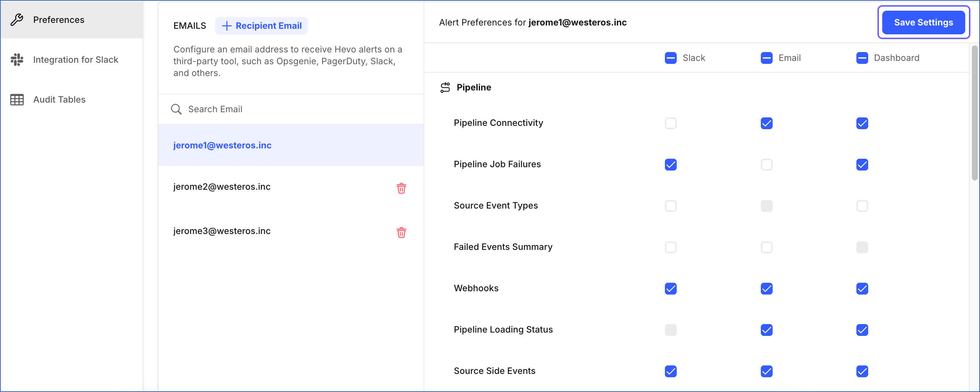Click the wrench icon beside Preferences
This screenshot has width=980, height=392.
click(17, 20)
